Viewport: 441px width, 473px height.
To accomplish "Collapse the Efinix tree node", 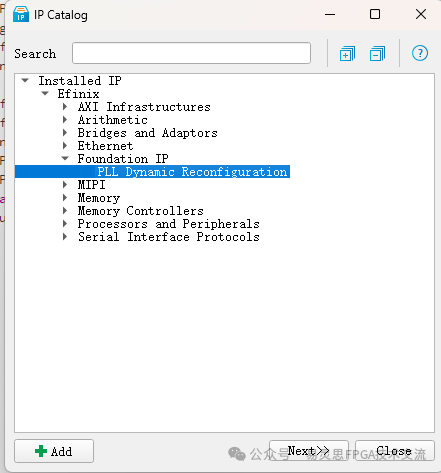I will click(45, 93).
